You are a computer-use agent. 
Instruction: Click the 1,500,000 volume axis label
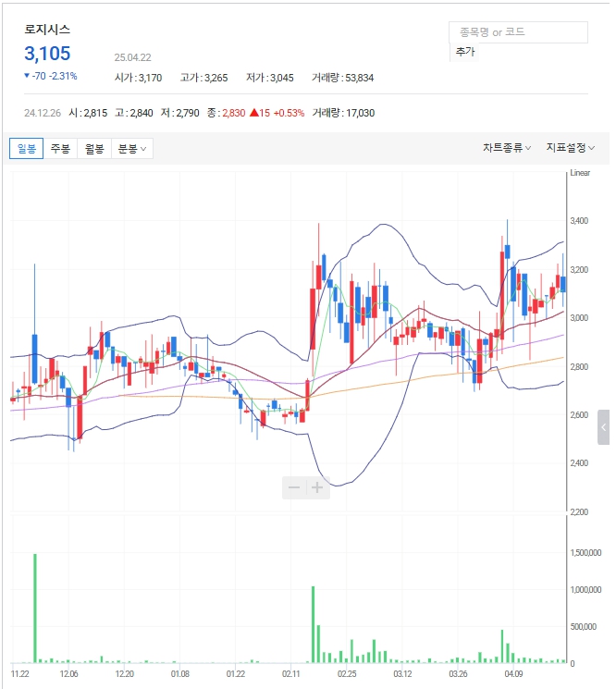click(585, 553)
